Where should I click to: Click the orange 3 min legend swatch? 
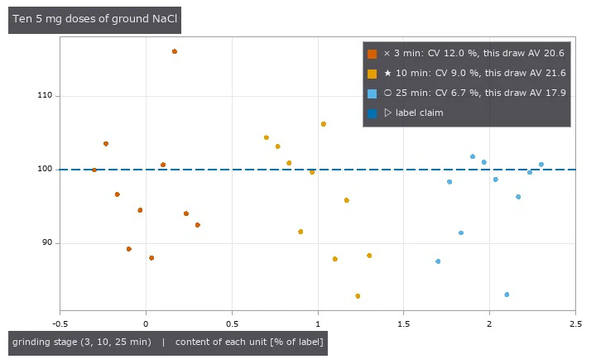tap(372, 54)
